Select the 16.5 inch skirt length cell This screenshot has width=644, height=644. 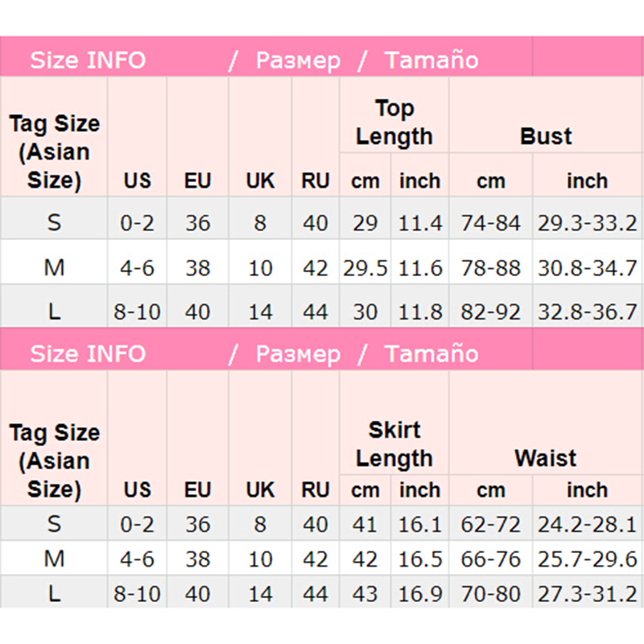point(420,559)
